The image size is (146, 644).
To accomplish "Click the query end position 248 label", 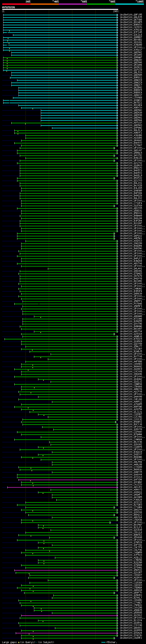I will pos(115,11).
